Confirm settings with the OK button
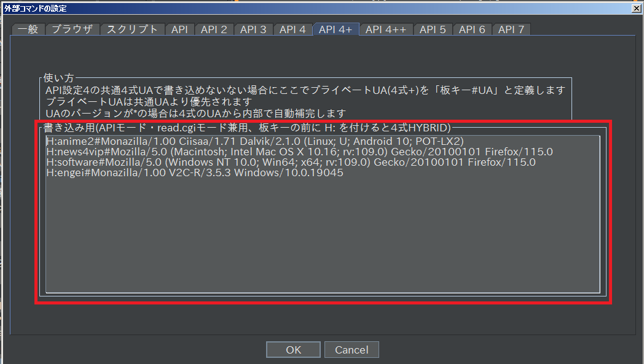This screenshot has height=364, width=644. pos(293,350)
